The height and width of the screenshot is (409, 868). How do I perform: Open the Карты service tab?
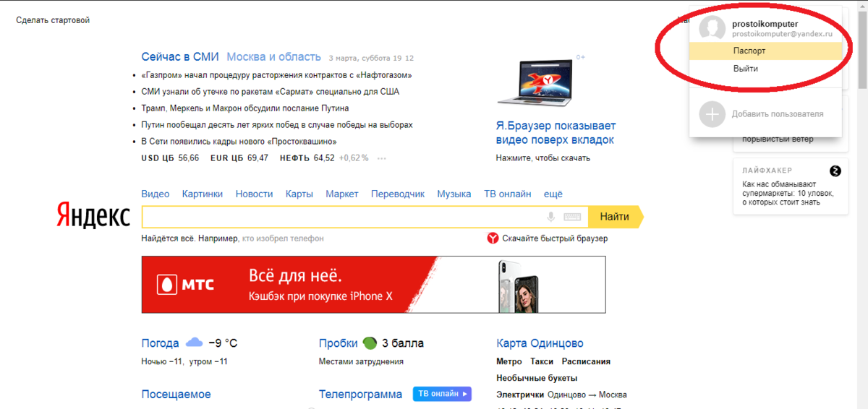(x=299, y=194)
